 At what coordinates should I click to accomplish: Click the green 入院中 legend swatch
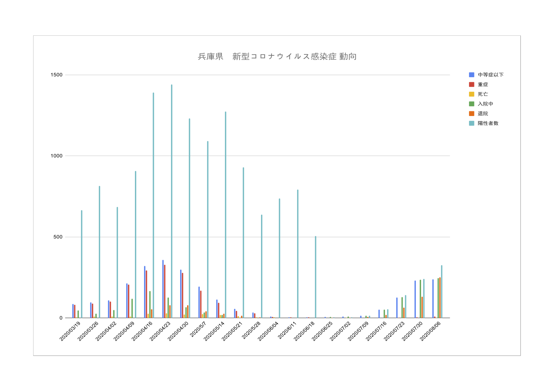tap(472, 104)
